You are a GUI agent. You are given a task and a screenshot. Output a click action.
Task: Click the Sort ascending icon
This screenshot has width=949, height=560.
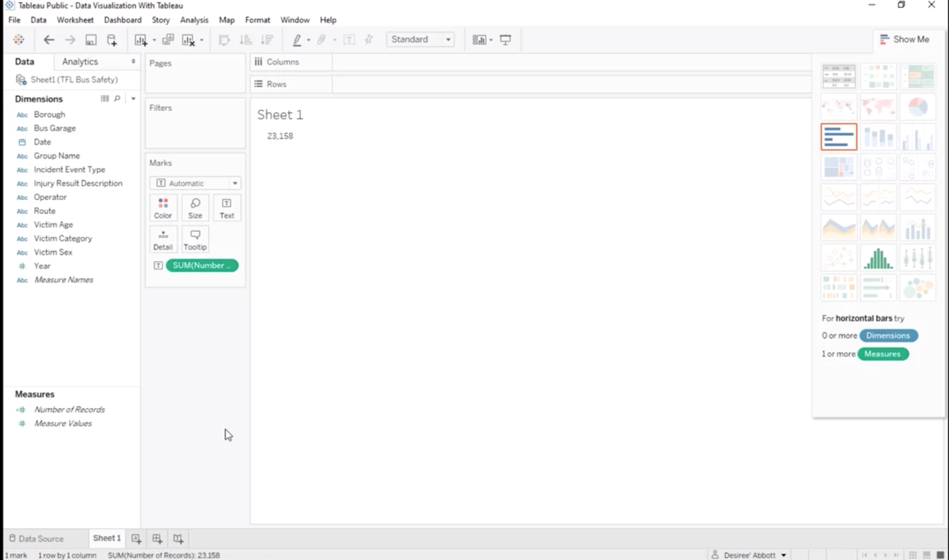click(246, 39)
